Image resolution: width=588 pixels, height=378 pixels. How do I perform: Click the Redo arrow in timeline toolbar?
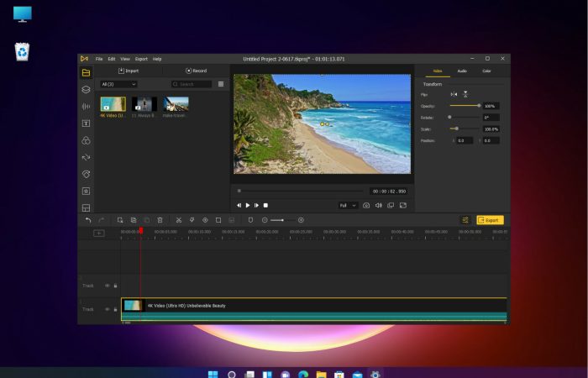(102, 220)
